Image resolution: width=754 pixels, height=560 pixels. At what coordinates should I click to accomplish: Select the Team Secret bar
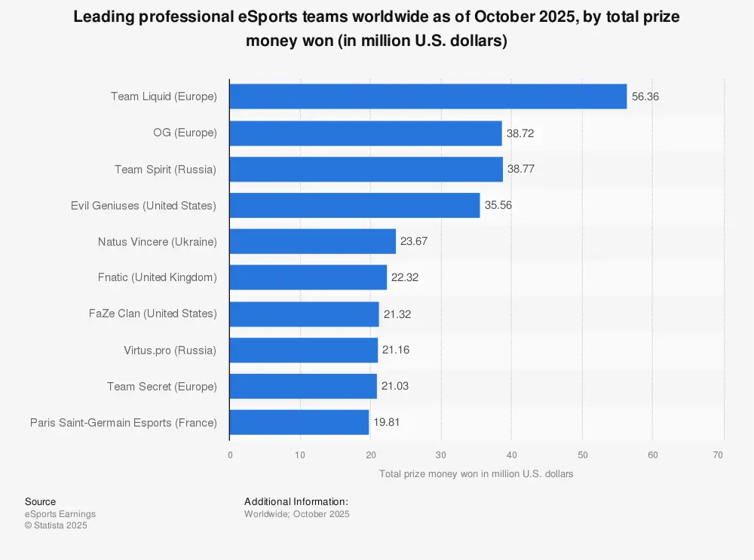click(303, 386)
